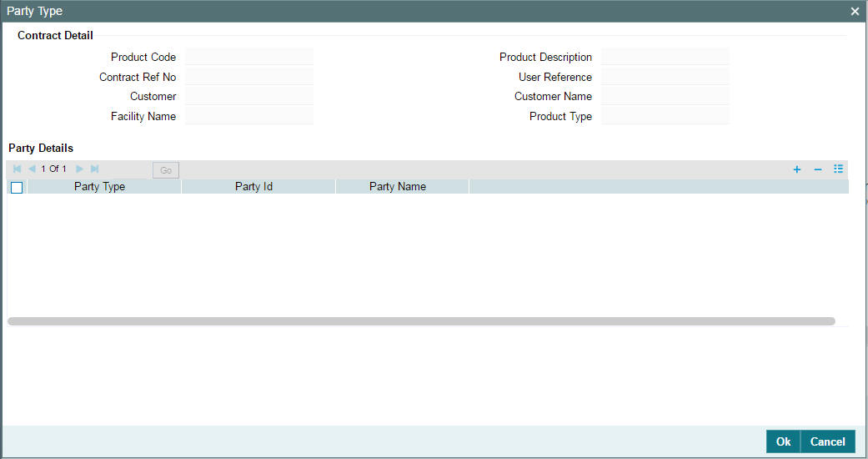Click the User Reference field
The width and height of the screenshot is (868, 459).
coord(665,77)
